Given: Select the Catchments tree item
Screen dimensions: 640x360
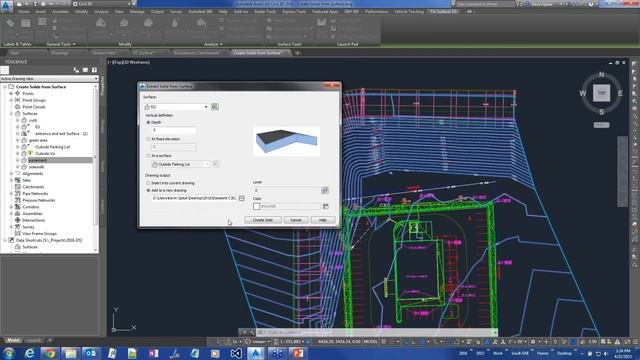Looking at the screenshot, I should [x=33, y=187].
